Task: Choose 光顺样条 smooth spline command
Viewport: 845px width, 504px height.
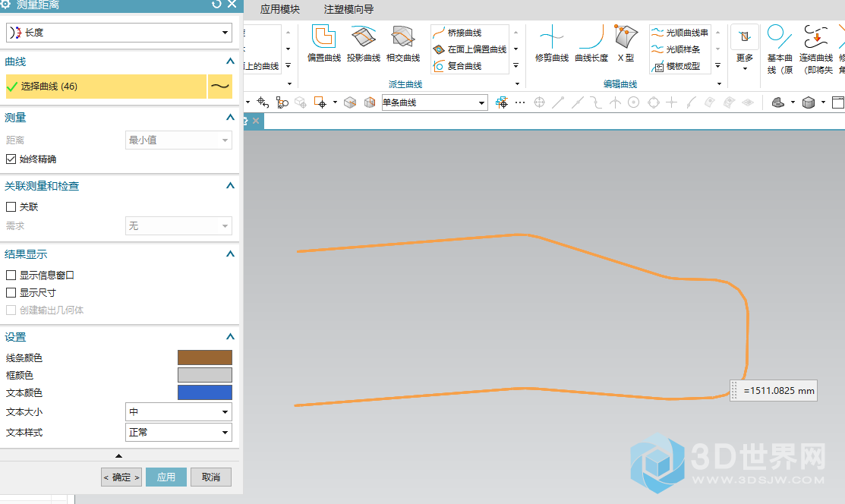Action: (676, 49)
